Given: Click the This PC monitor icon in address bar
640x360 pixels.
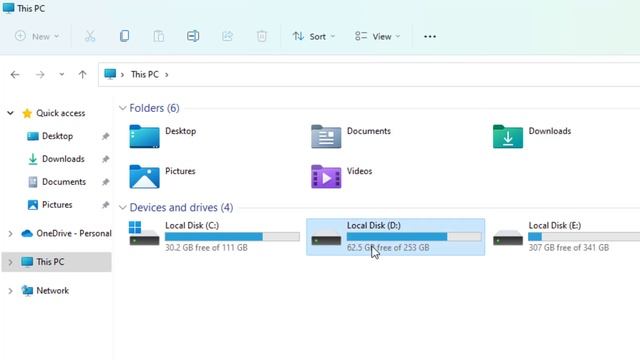Looking at the screenshot, I should coord(110,74).
